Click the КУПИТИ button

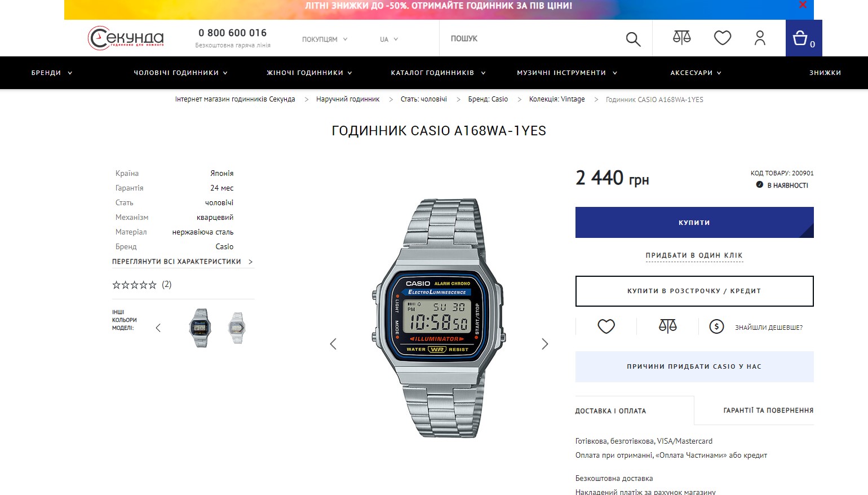click(x=694, y=222)
